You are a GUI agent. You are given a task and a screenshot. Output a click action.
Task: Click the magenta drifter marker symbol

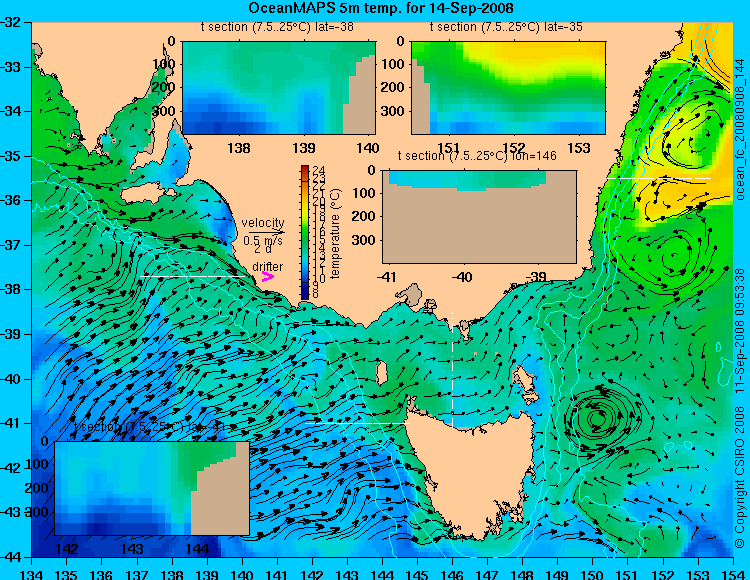267,277
